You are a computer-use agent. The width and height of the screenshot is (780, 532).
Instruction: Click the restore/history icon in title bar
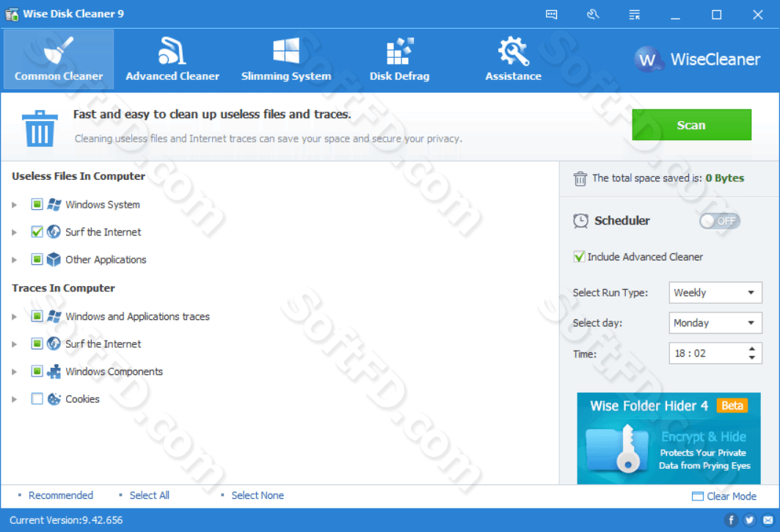(592, 15)
